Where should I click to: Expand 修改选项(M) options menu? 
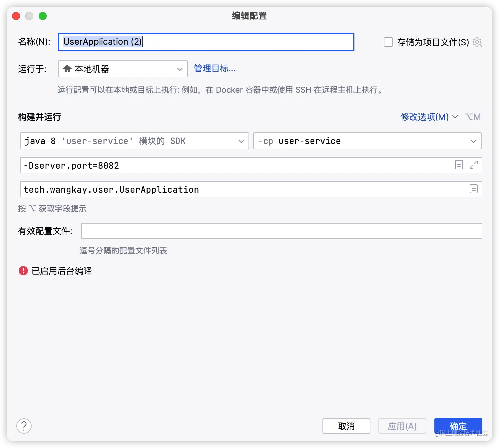point(429,117)
